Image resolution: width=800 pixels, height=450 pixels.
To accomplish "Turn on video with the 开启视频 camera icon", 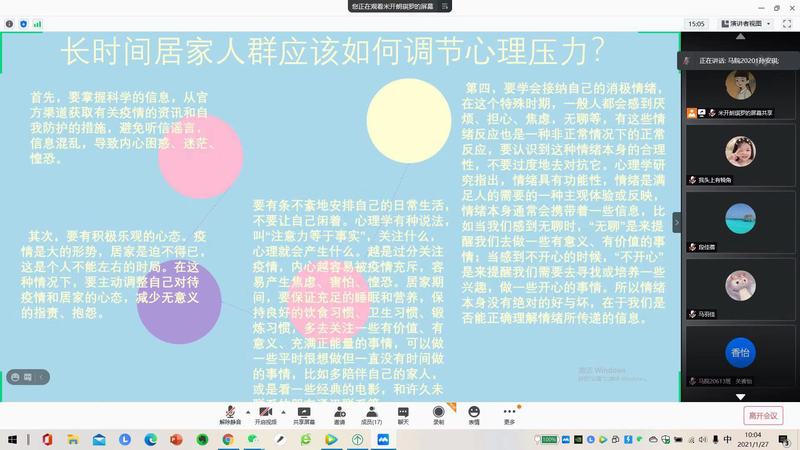I will (x=265, y=411).
